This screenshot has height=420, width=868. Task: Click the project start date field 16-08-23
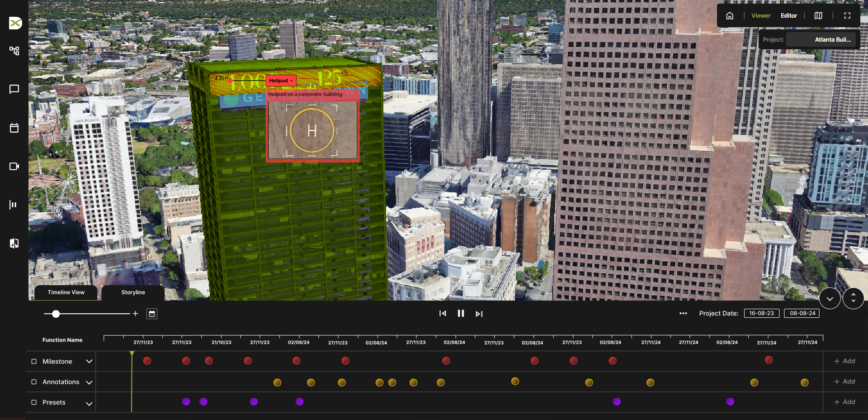point(761,313)
